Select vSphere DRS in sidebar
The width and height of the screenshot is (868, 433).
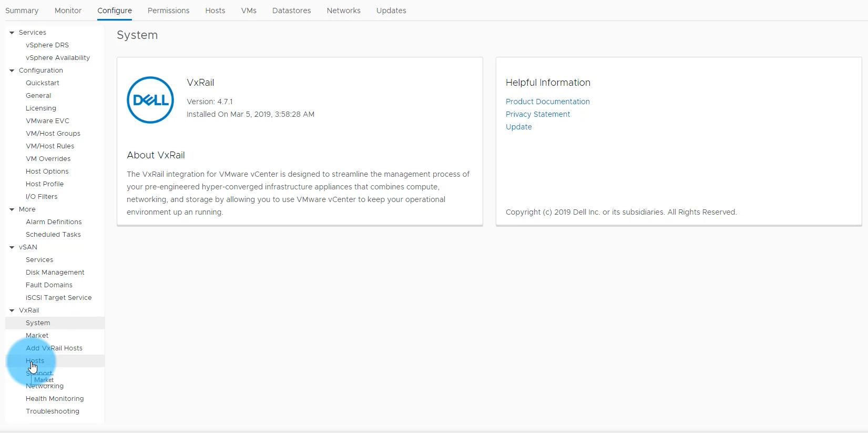pyautogui.click(x=47, y=45)
